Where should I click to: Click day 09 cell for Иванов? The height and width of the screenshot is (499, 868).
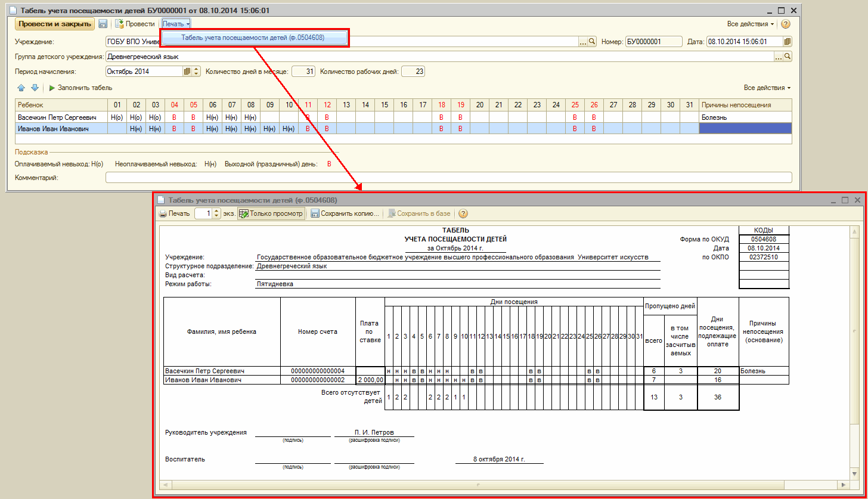coord(269,128)
